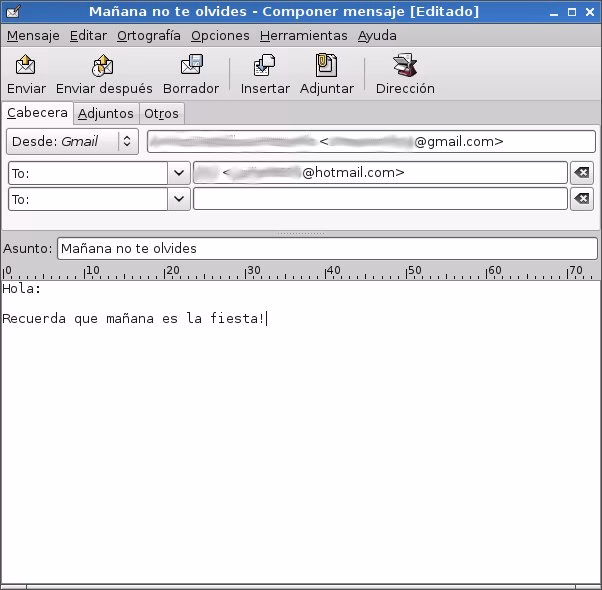602x590 pixels.
Task: Open the Mensaje menu
Action: [x=33, y=36]
